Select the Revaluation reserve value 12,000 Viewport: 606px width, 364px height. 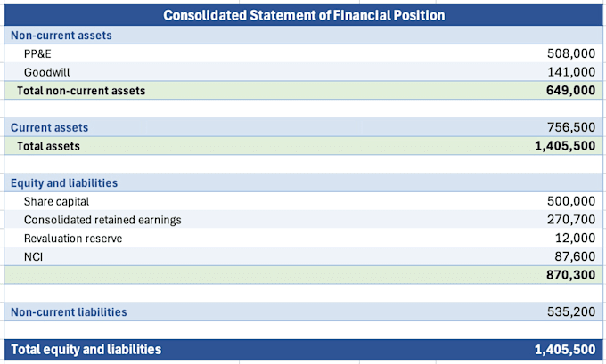(575, 239)
